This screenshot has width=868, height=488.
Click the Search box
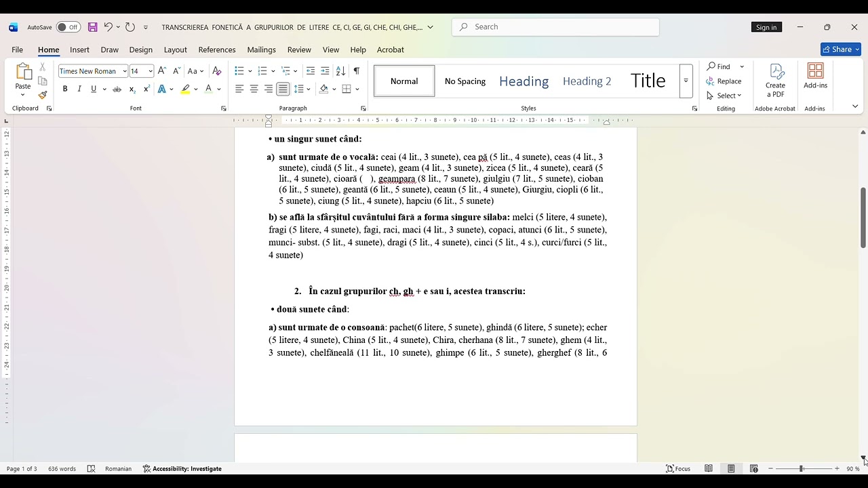coord(556,27)
